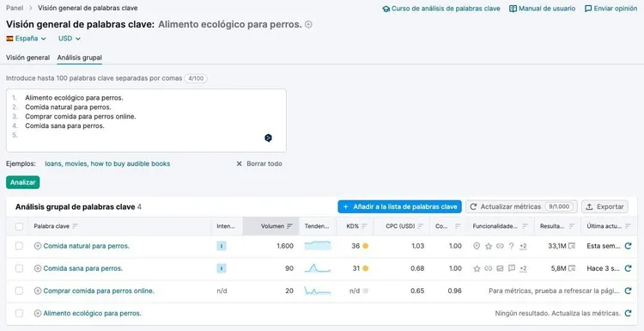
Task: Go to Panel in the breadcrumb
Action: (15, 8)
